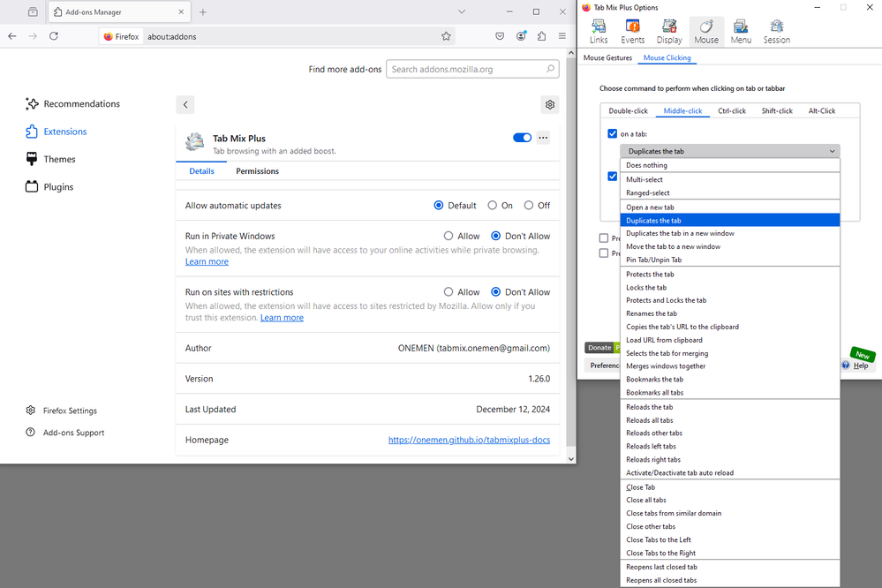Open the Links options panel
Viewport: 882px width, 588px height.
(x=598, y=31)
